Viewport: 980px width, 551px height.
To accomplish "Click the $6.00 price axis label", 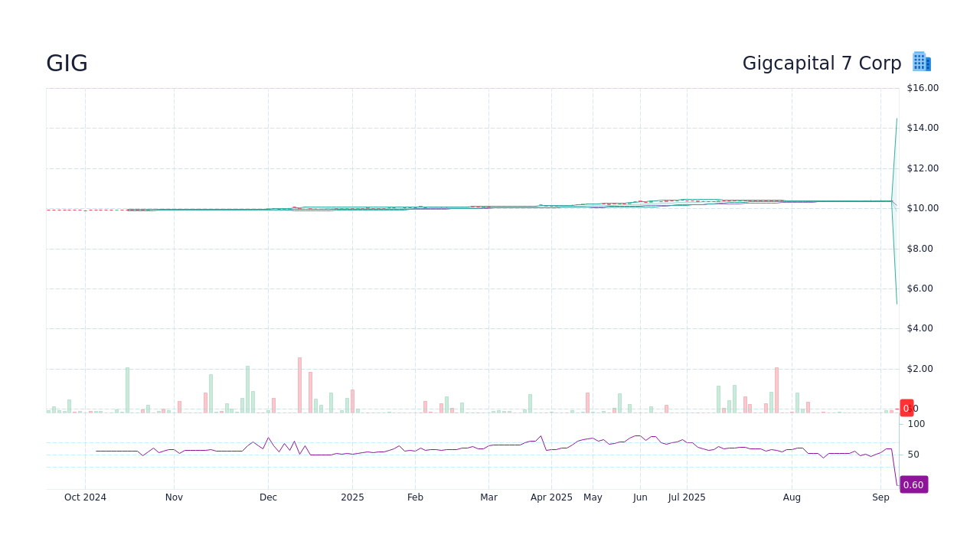I will (x=920, y=289).
